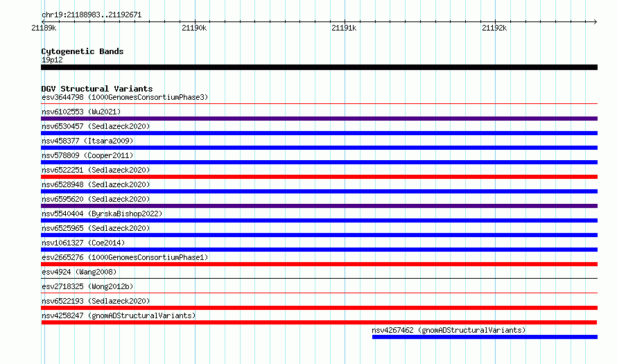The width and height of the screenshot is (617, 364).
Task: Click the blue nsv6528948 variant bar
Action: (319, 191)
